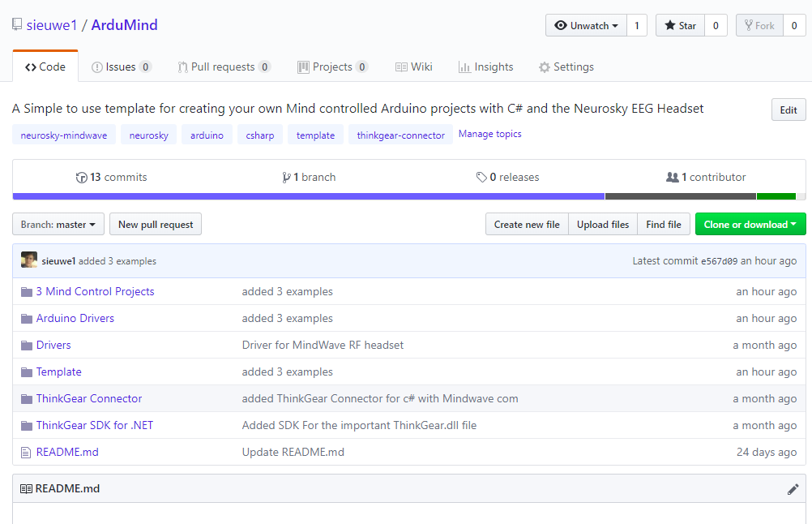The height and width of the screenshot is (524, 812).
Task: Expand the Branch: master selector
Action: tap(58, 225)
